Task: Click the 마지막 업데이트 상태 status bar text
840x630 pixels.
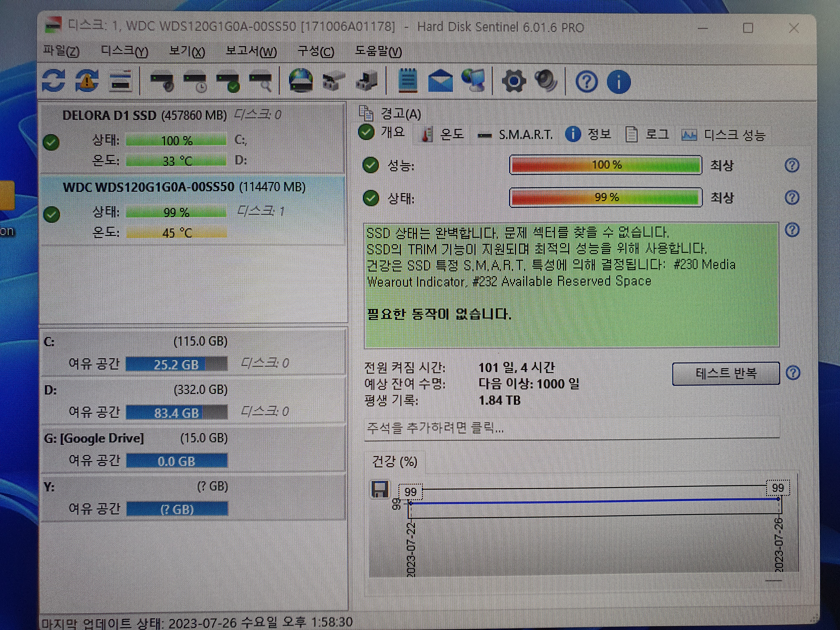Action: (197, 622)
